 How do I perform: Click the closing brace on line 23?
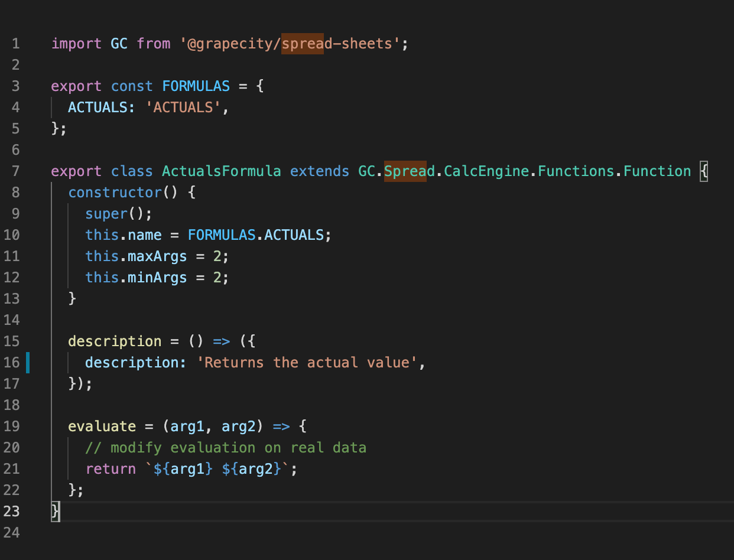[56, 511]
